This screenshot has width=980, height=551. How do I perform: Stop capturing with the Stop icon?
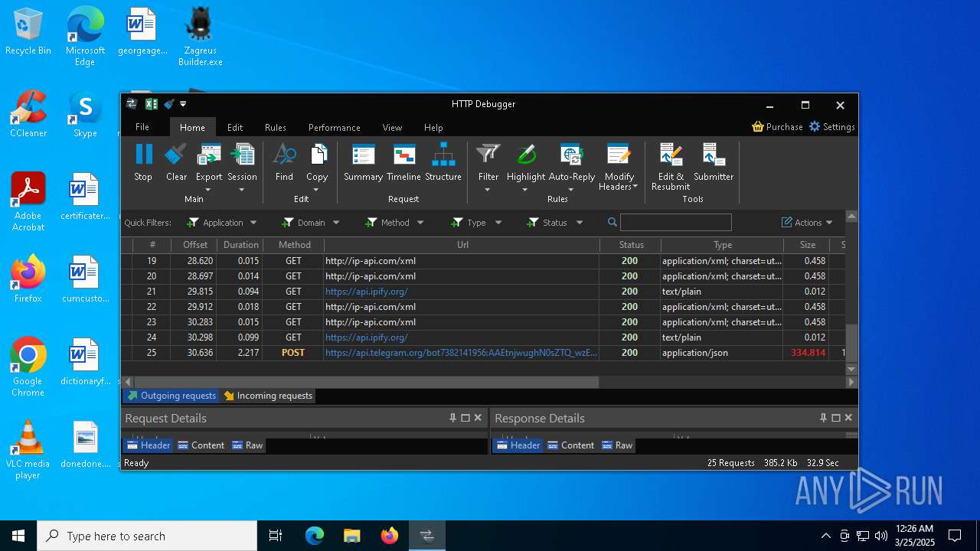pos(143,162)
